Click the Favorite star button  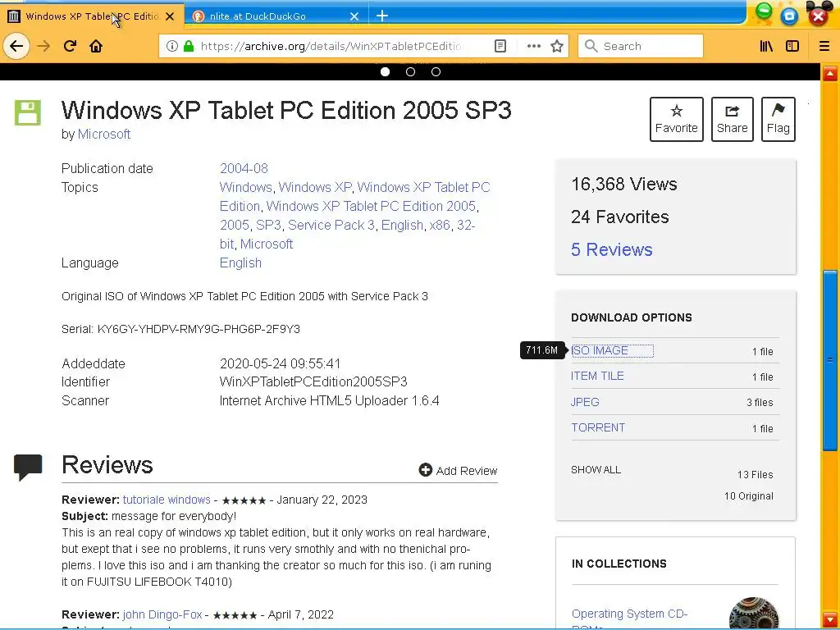677,120
